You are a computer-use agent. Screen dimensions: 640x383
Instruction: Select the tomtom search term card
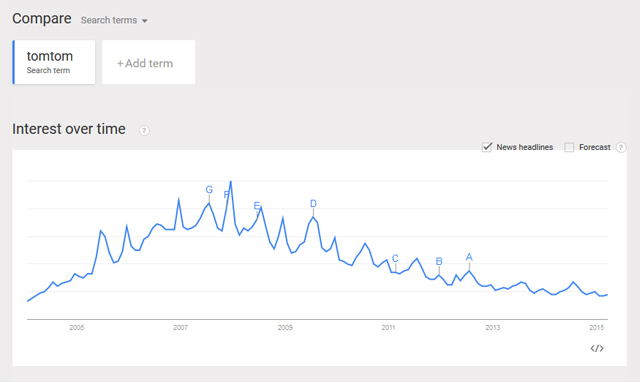[x=54, y=62]
